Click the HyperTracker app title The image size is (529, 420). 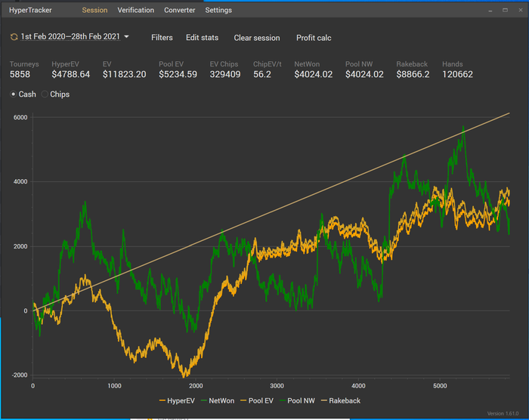30,10
